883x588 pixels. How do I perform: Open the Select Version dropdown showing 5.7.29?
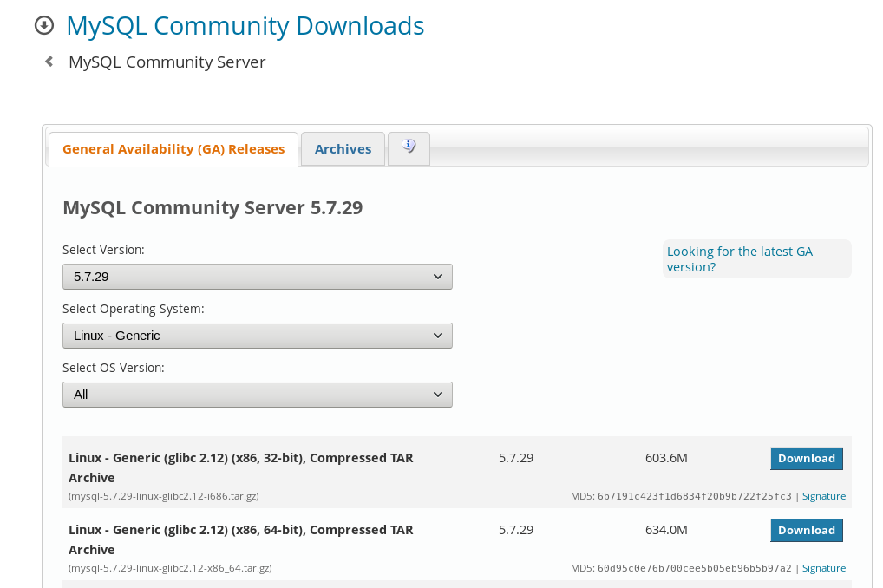tap(258, 277)
